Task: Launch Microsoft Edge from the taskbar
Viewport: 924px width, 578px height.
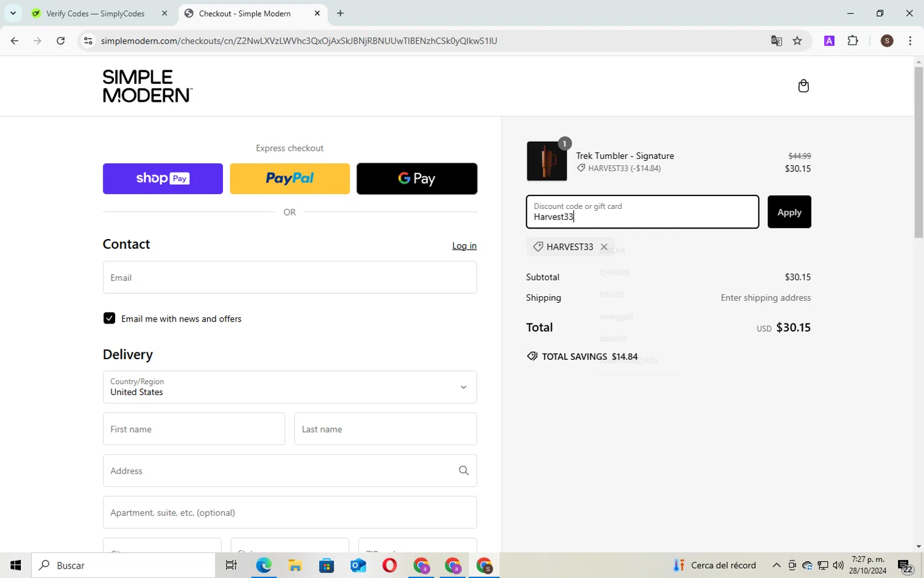Action: pos(264,565)
